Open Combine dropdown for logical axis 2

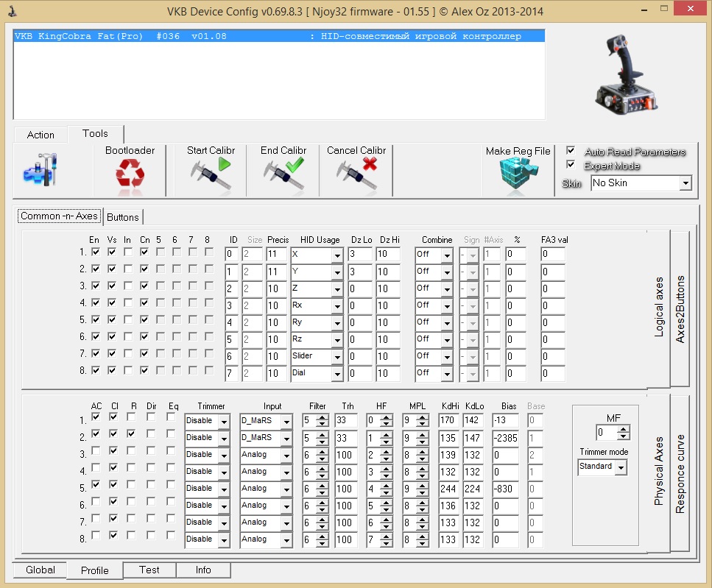(447, 272)
